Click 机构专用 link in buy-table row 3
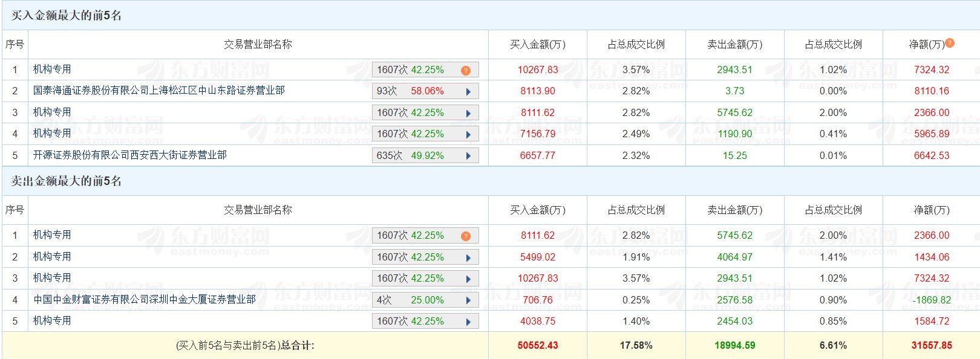This screenshot has width=980, height=359. click(52, 112)
